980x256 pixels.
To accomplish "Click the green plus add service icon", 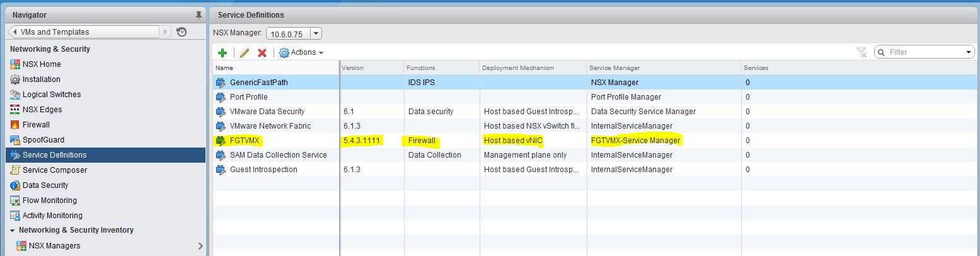I will click(x=222, y=53).
